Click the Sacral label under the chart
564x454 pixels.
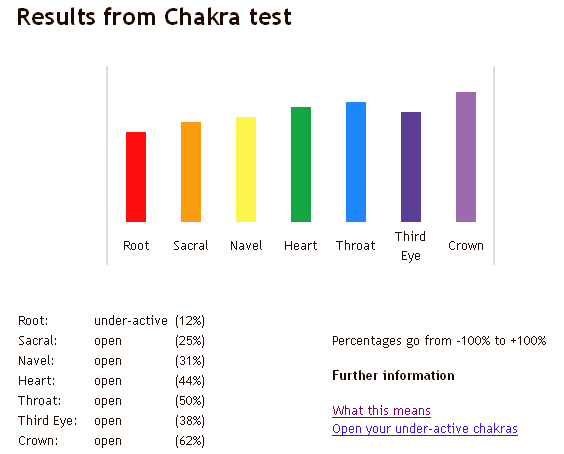[x=191, y=246]
